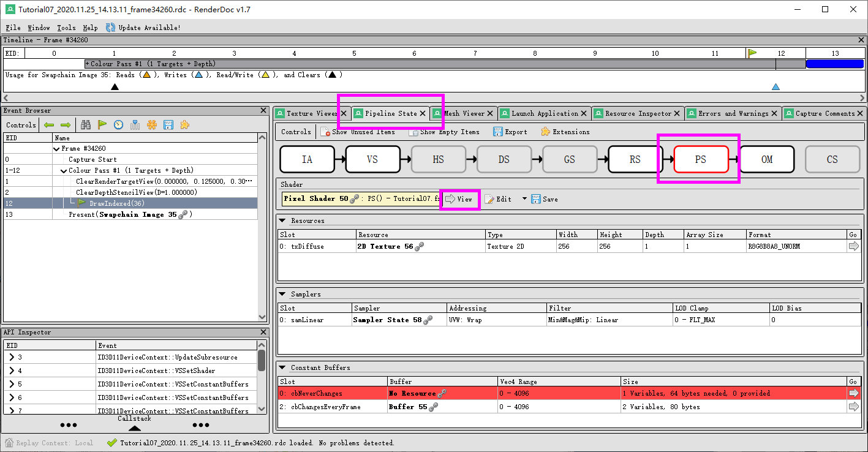Expand API Inspector entry 3
The image size is (868, 452).
point(11,357)
